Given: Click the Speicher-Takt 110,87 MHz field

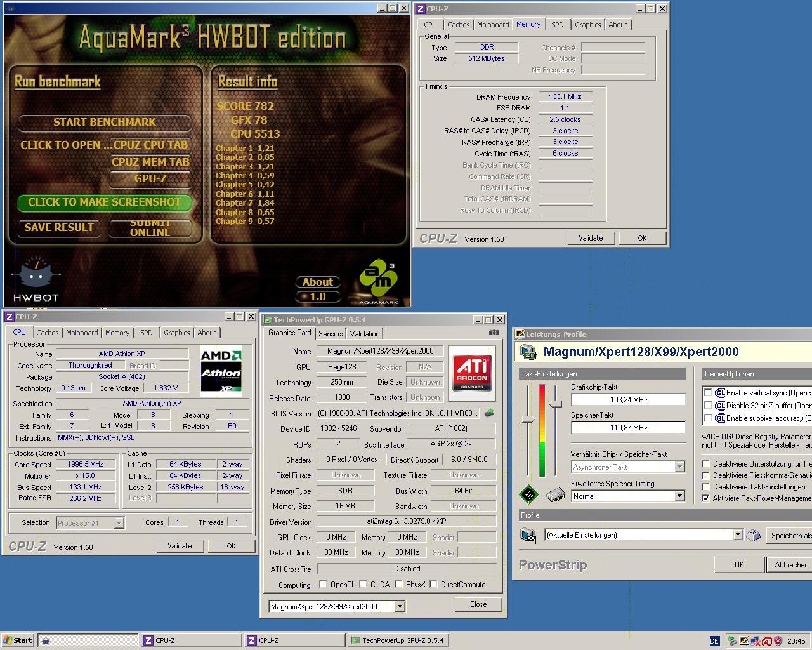Looking at the screenshot, I should pyautogui.click(x=628, y=428).
